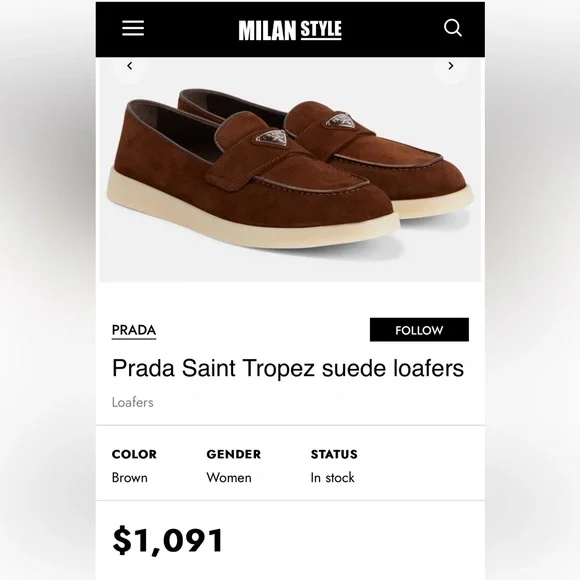The image size is (580, 580).
Task: Click the Prada triangle logo on front loafer
Action: point(273,139)
